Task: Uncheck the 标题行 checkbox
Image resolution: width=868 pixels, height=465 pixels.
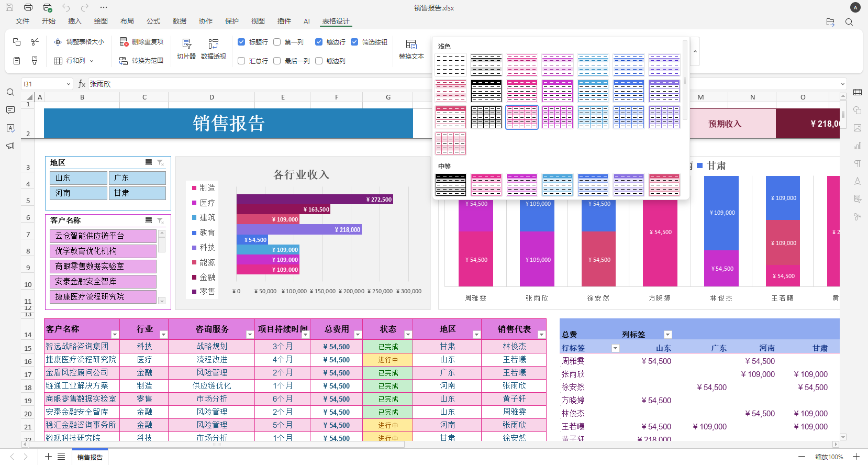Action: (x=241, y=42)
